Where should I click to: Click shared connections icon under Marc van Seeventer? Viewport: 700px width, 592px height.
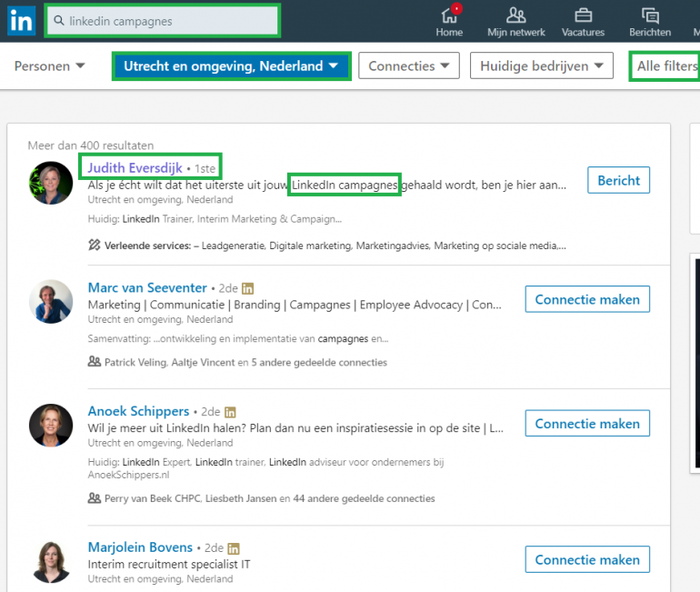95,362
